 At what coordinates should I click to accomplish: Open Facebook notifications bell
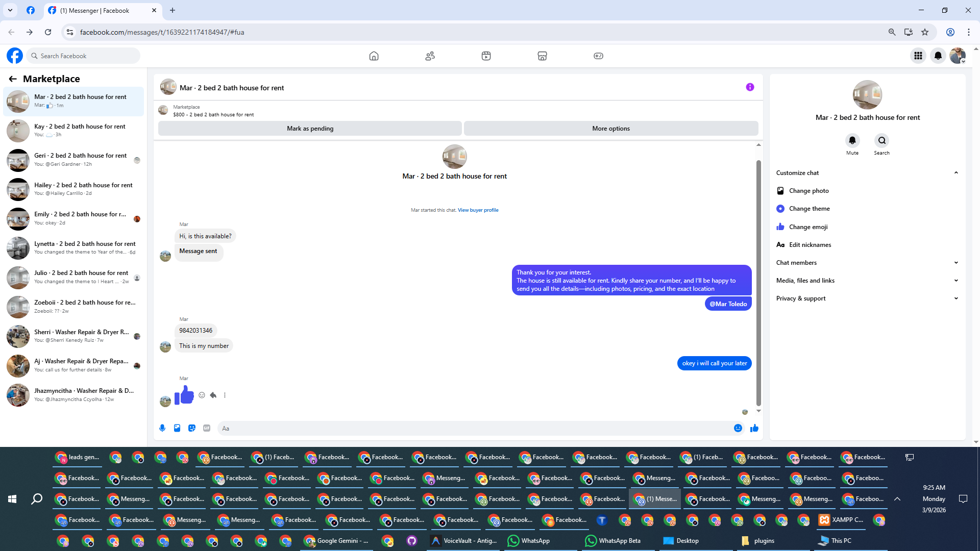click(938, 56)
